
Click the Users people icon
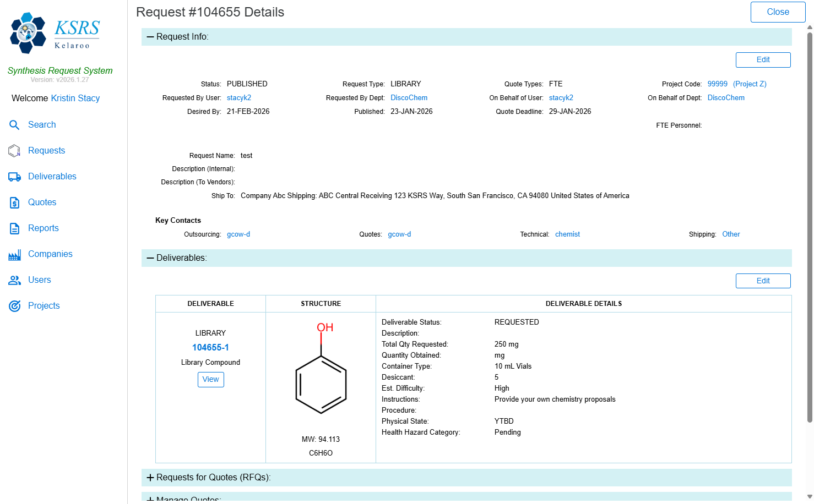tap(14, 280)
